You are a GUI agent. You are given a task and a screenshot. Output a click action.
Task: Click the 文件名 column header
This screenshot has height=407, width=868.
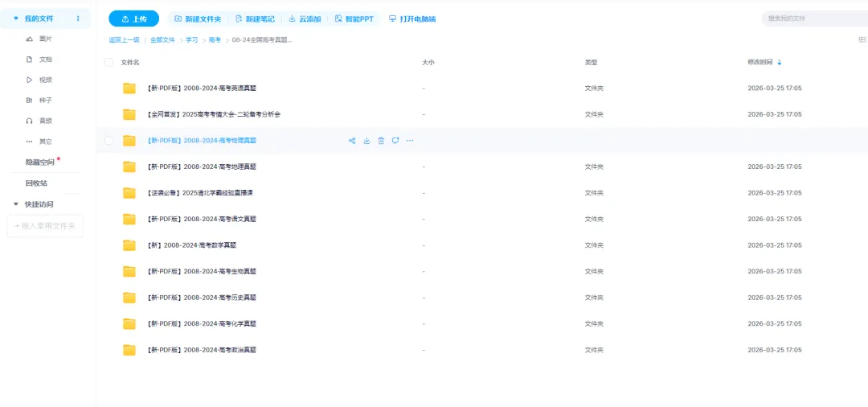130,63
